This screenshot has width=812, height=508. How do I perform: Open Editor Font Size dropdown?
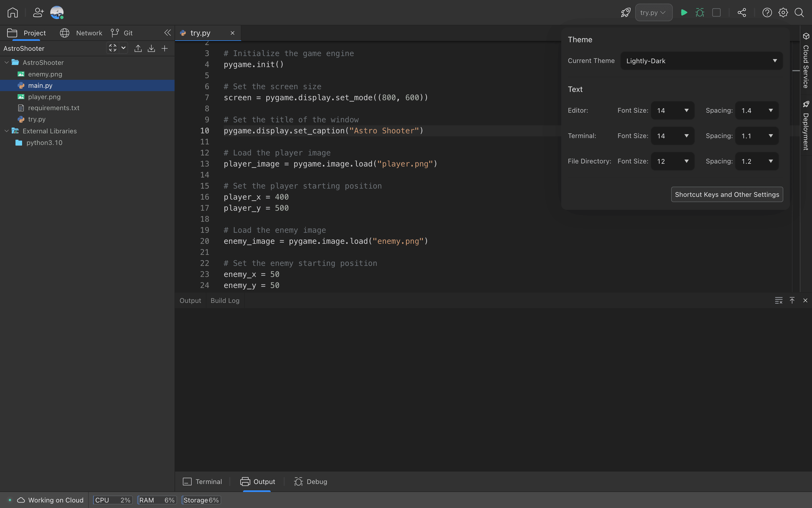point(673,110)
